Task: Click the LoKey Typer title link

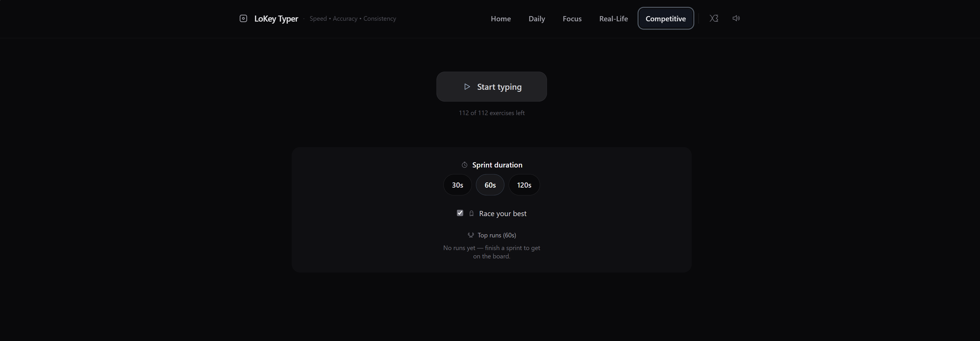Action: point(276,19)
